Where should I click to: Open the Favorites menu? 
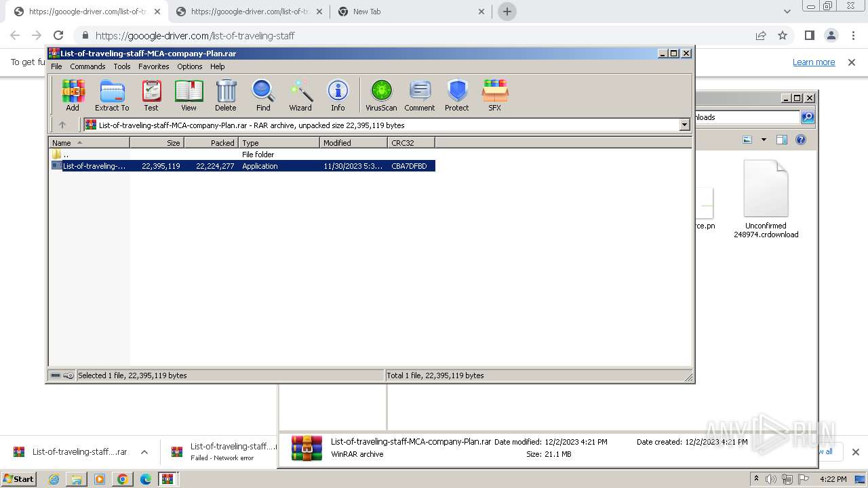click(154, 66)
